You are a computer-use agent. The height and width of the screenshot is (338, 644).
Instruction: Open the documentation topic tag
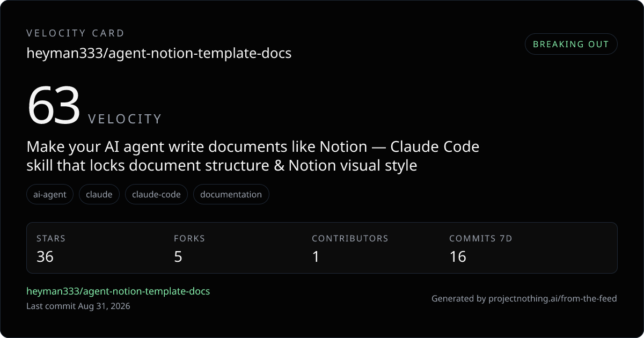tap(231, 194)
